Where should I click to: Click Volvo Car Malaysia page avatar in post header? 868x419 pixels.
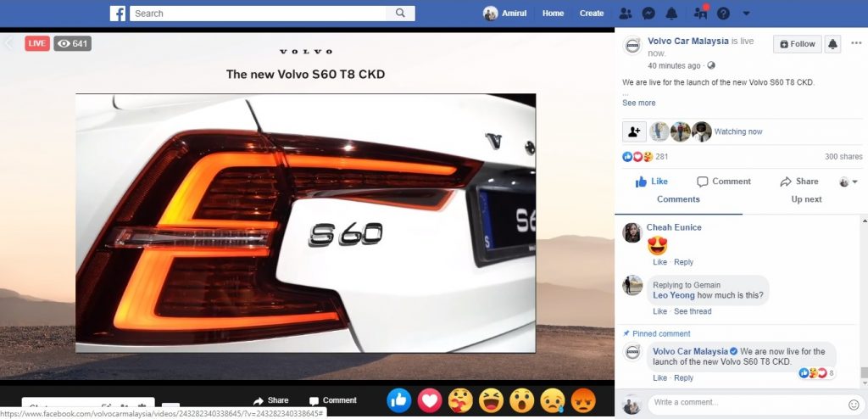coord(632,46)
